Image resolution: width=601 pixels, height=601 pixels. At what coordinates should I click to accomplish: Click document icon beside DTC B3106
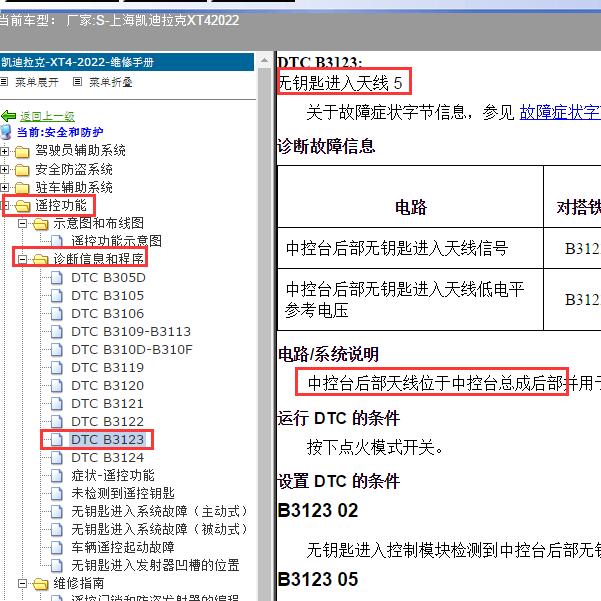click(57, 314)
